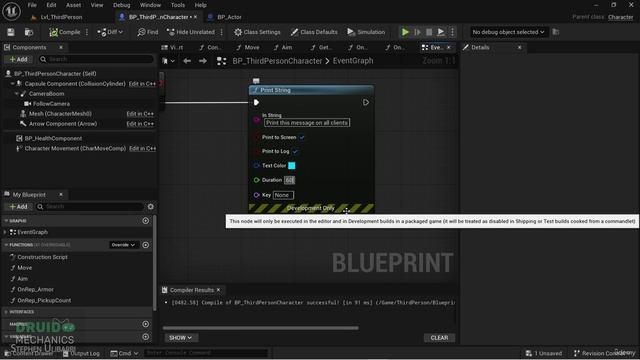This screenshot has width=640, height=360.
Task: Edit the In String text field
Action: point(307,122)
